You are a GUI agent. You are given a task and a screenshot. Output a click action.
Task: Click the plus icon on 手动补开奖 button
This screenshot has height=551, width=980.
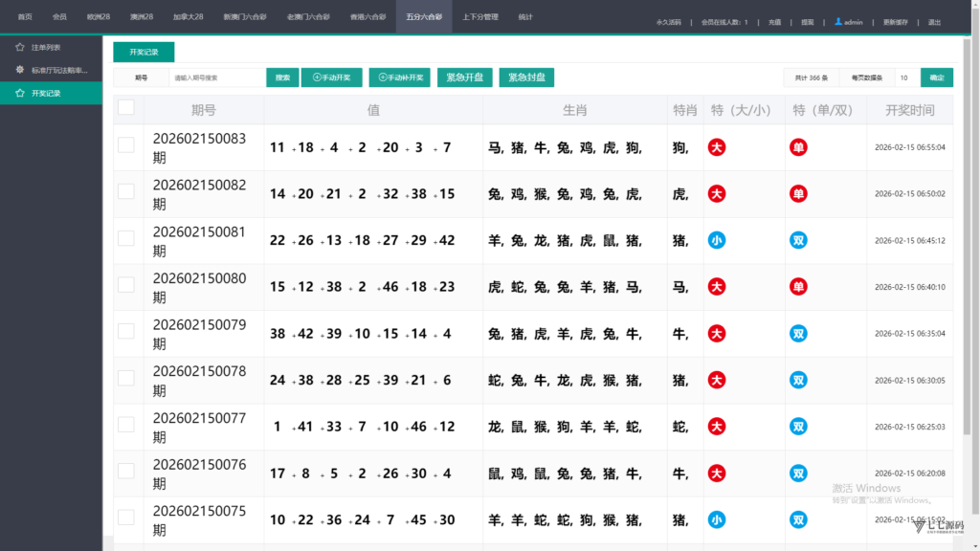(382, 78)
